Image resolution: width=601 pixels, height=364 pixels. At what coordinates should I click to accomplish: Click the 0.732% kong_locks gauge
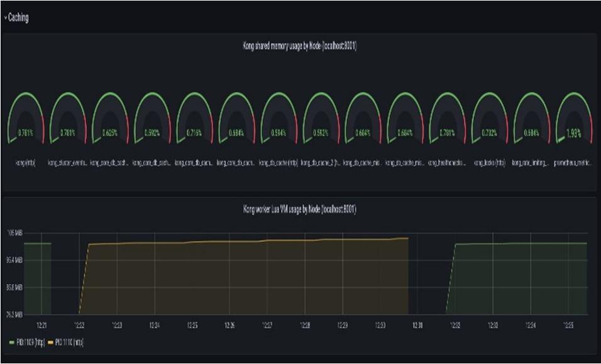(490, 118)
